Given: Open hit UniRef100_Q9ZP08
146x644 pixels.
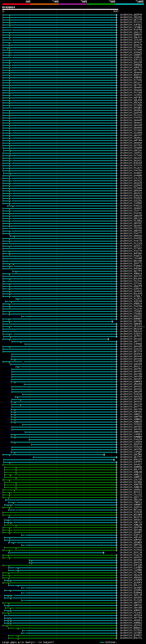Looking at the screenshot, I should (131, 15).
